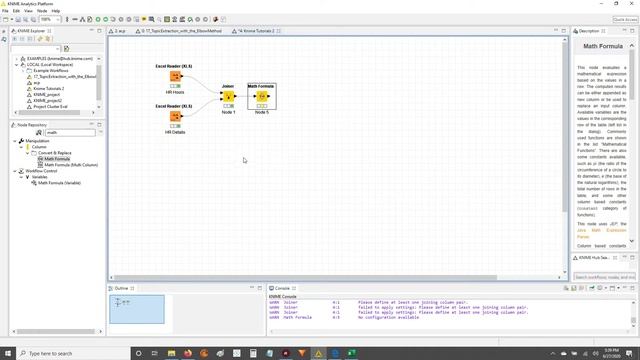This screenshot has width=640, height=360.
Task: Click green Execute selected nodes icon
Action: [98, 19]
